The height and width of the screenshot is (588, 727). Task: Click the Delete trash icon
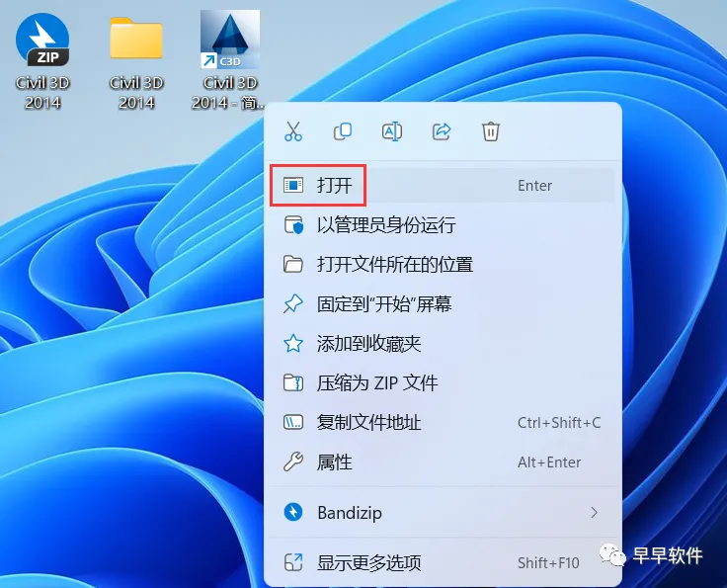(491, 131)
